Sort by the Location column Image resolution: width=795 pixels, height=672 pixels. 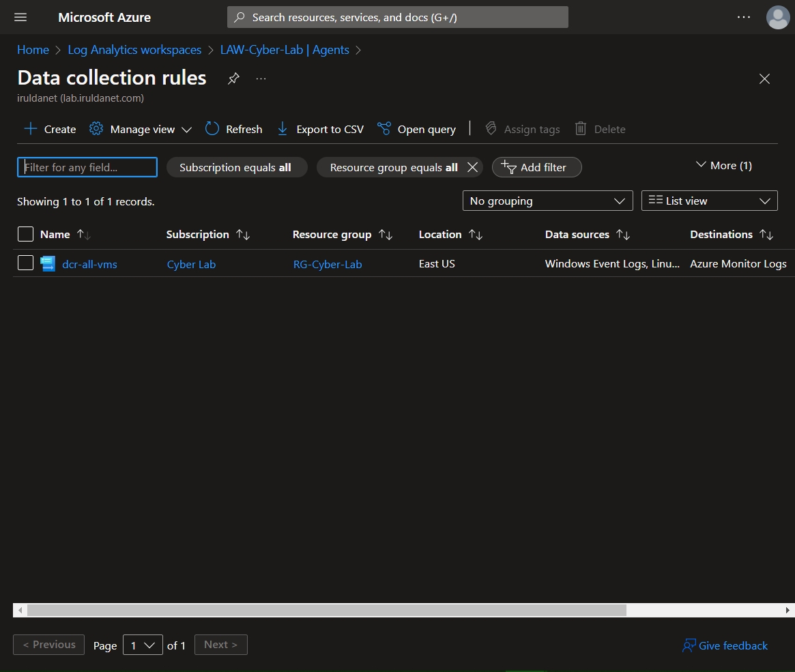(x=450, y=235)
